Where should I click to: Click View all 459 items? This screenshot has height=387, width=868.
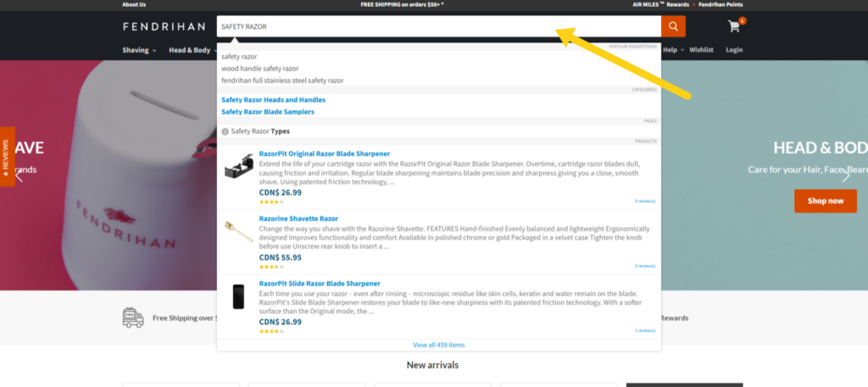pyautogui.click(x=439, y=345)
